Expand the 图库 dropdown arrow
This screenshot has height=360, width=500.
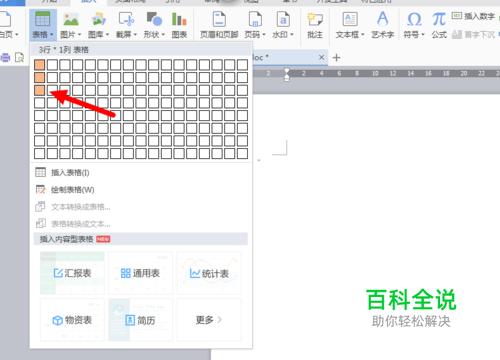[108, 34]
